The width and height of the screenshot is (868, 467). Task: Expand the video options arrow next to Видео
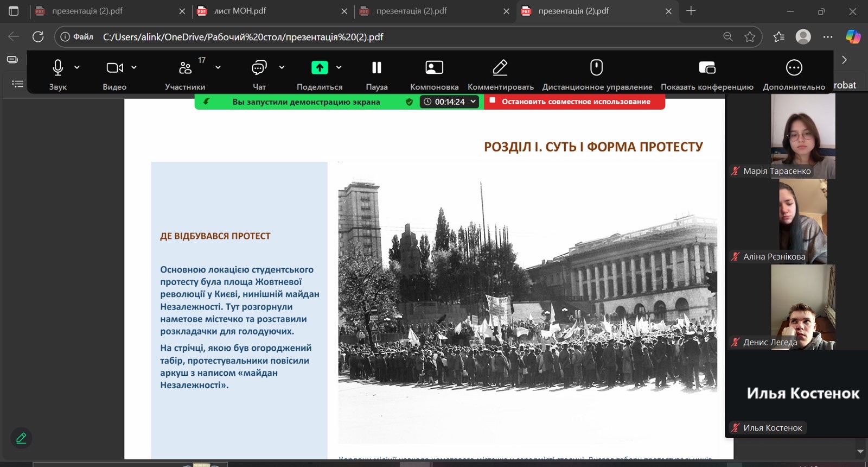134,67
